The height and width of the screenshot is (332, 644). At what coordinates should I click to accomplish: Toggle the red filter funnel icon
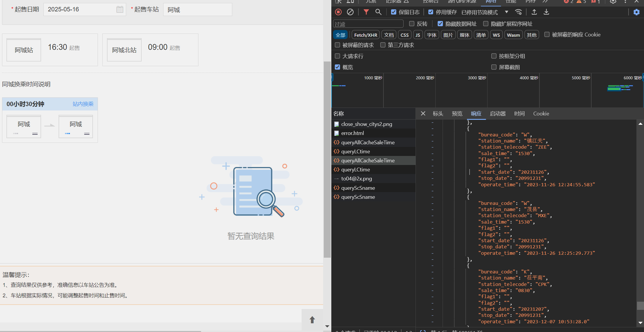point(366,12)
